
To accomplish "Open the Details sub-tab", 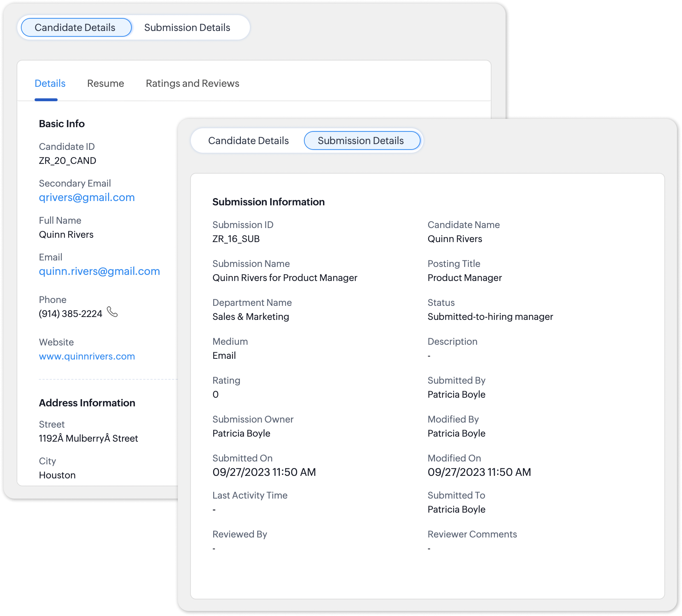I will (50, 84).
